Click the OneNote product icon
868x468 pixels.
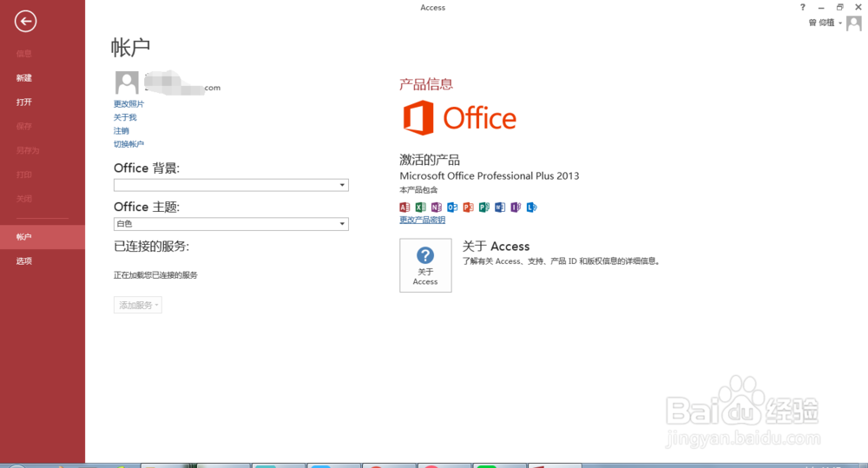437,208
